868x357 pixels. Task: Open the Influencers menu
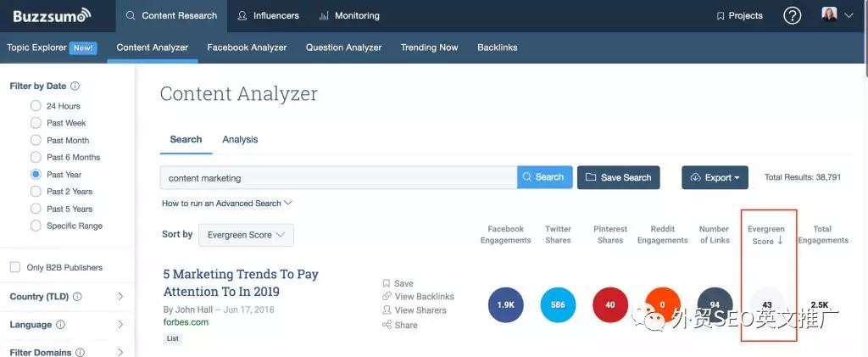[269, 15]
